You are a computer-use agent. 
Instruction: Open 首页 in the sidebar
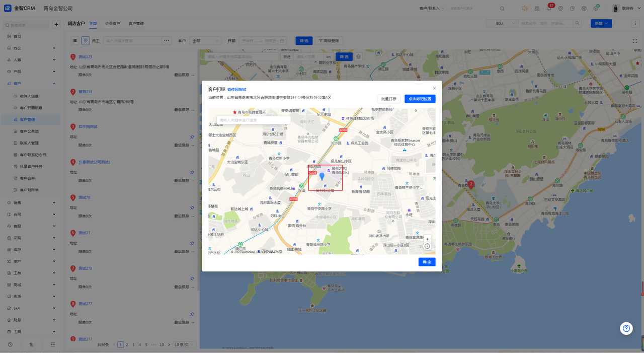pyautogui.click(x=17, y=36)
